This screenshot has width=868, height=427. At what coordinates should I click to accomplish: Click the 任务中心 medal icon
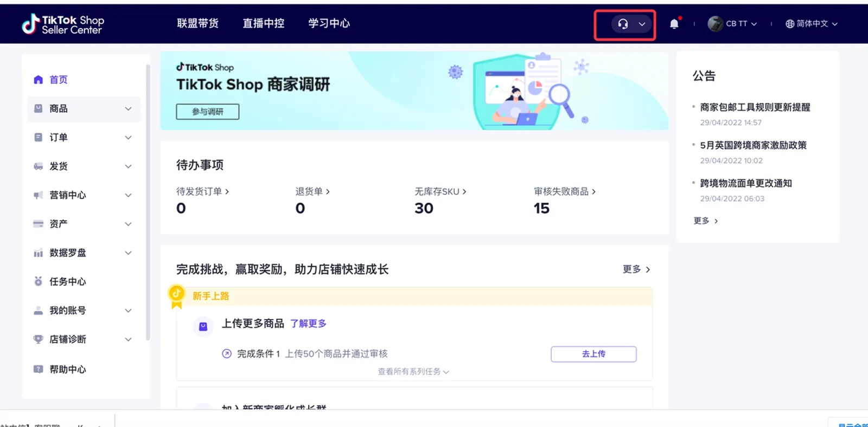[x=38, y=281]
